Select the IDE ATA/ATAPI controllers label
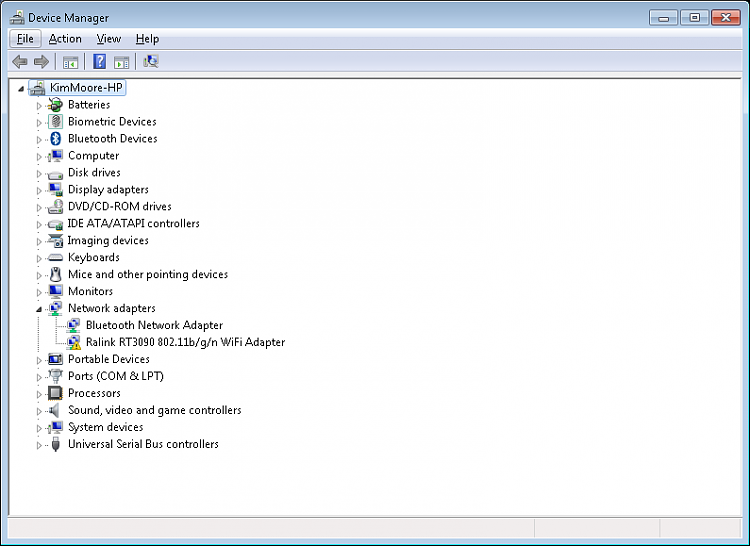 pyautogui.click(x=133, y=223)
